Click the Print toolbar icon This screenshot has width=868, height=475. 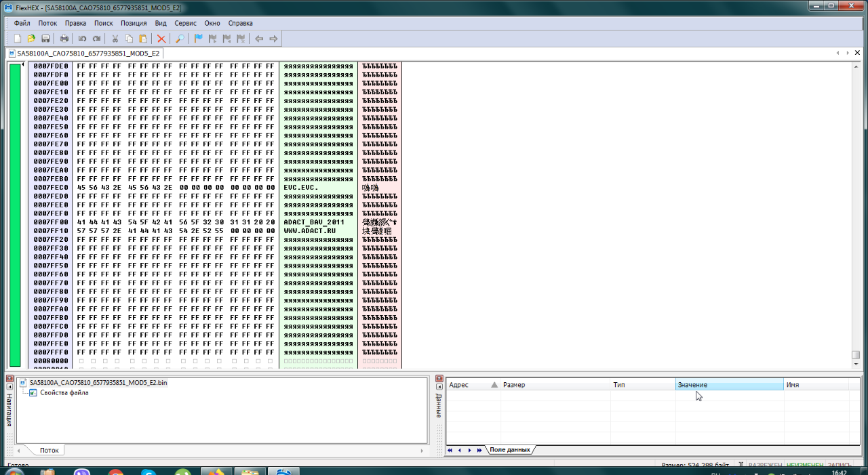point(64,39)
